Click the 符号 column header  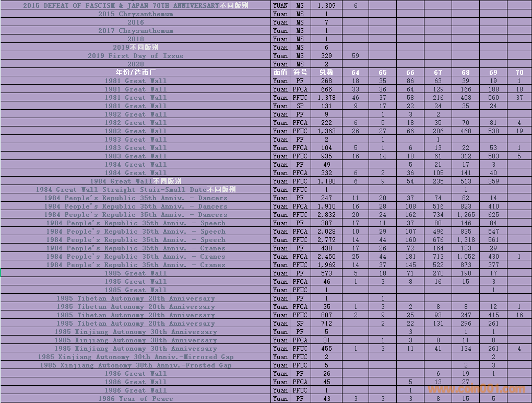pos(300,73)
